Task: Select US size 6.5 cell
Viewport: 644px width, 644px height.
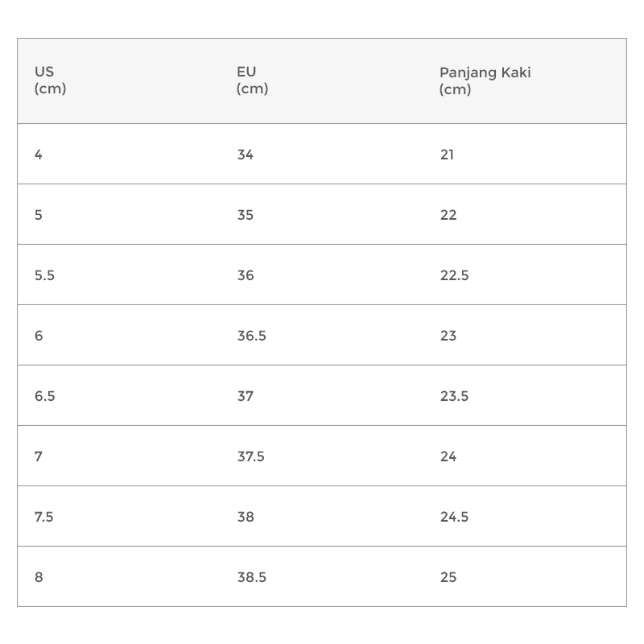Action: 45,396
